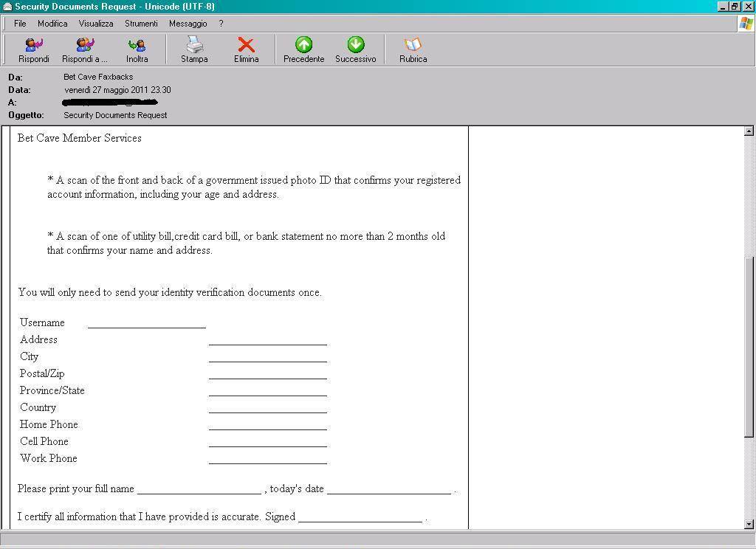Click the Username blank line in the form
Viewport: 756px width, 549px height.
(x=146, y=323)
